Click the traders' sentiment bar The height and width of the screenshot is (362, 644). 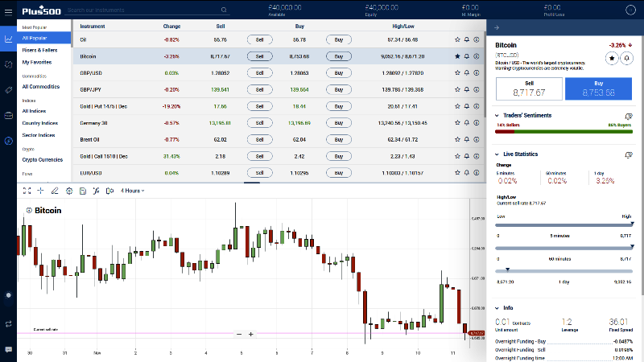(563, 132)
